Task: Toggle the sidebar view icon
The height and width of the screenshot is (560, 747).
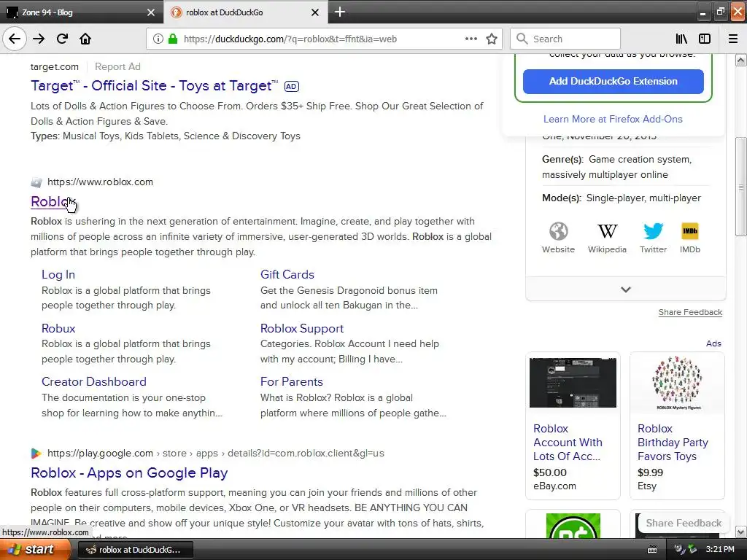Action: click(705, 39)
